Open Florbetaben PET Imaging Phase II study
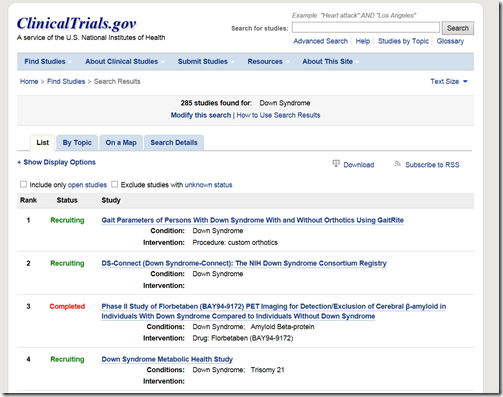 click(x=274, y=311)
